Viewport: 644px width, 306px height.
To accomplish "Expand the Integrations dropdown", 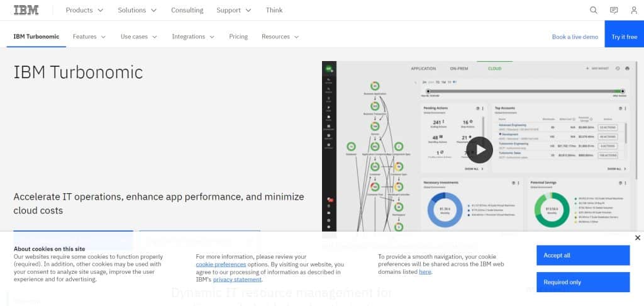I will click(x=193, y=37).
